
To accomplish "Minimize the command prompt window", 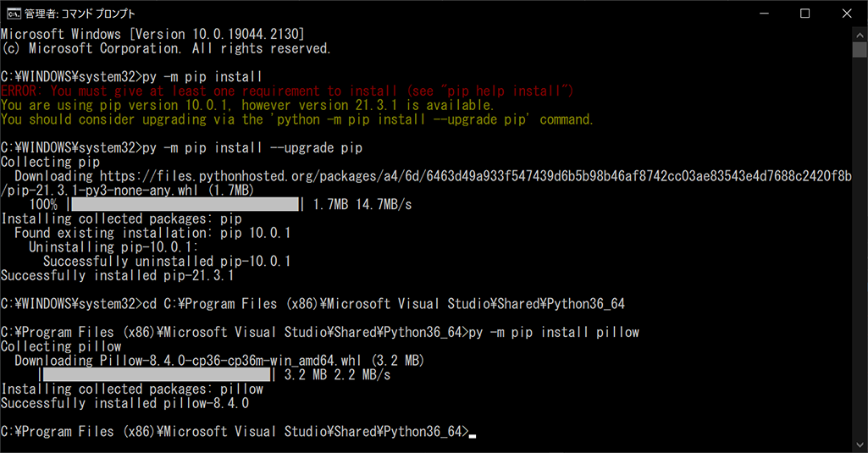I will click(x=764, y=14).
